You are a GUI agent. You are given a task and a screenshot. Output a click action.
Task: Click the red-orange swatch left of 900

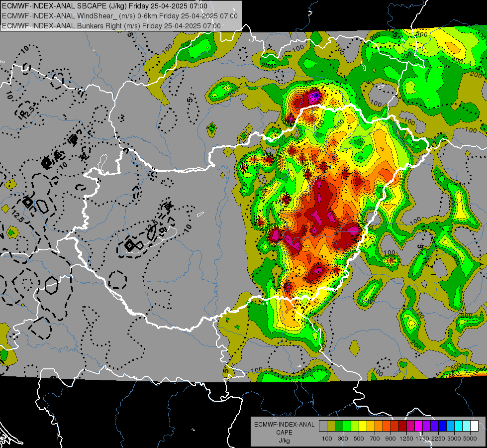pos(387,426)
